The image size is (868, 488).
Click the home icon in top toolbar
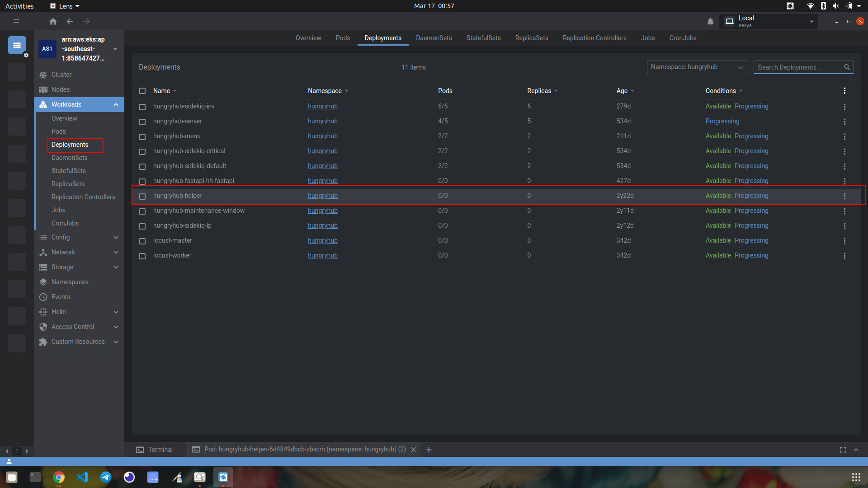[53, 21]
